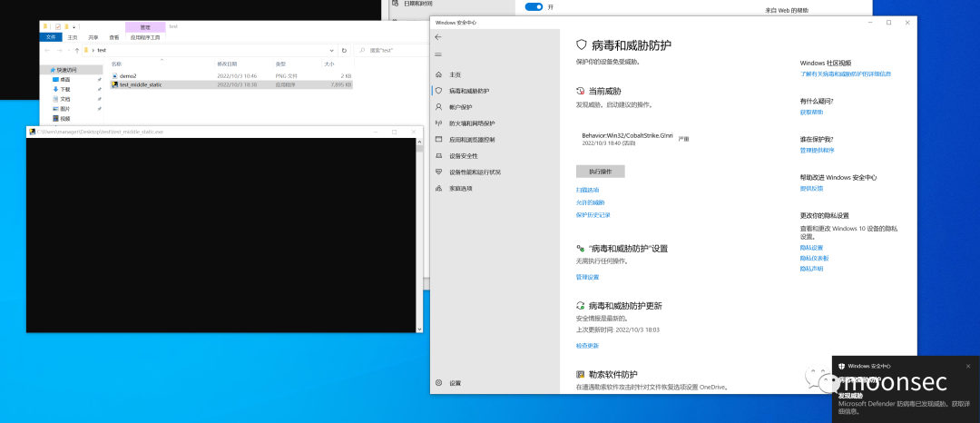Open 文件 tab in File Explorer
Viewport: 980px width, 423px height.
(51, 37)
